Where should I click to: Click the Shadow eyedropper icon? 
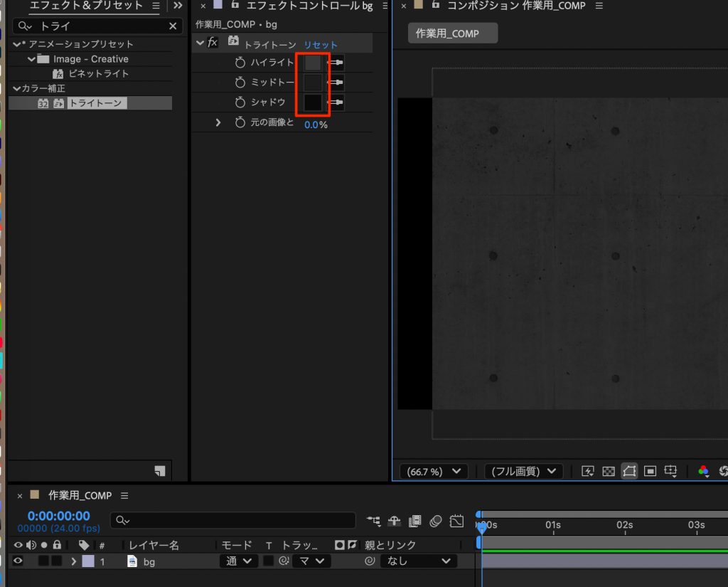(x=336, y=102)
